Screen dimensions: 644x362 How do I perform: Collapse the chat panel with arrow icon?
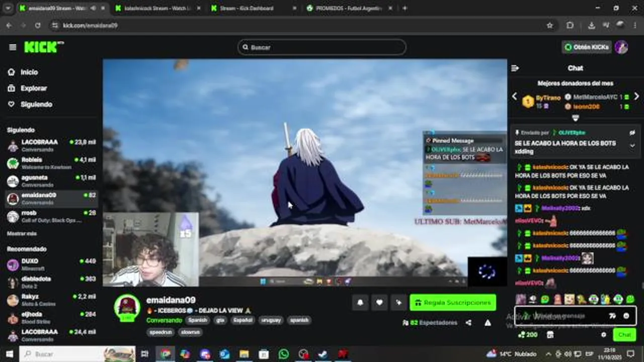click(515, 68)
